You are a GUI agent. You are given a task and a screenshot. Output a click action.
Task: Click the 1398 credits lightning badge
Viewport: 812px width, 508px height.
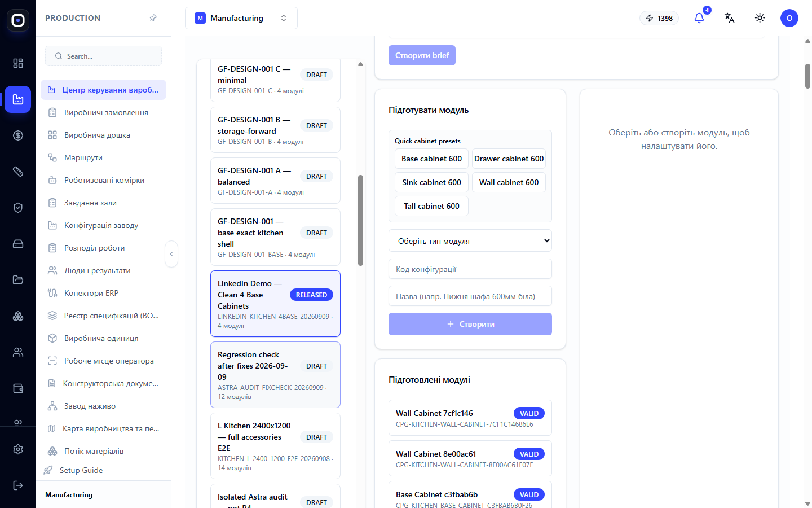(x=659, y=18)
